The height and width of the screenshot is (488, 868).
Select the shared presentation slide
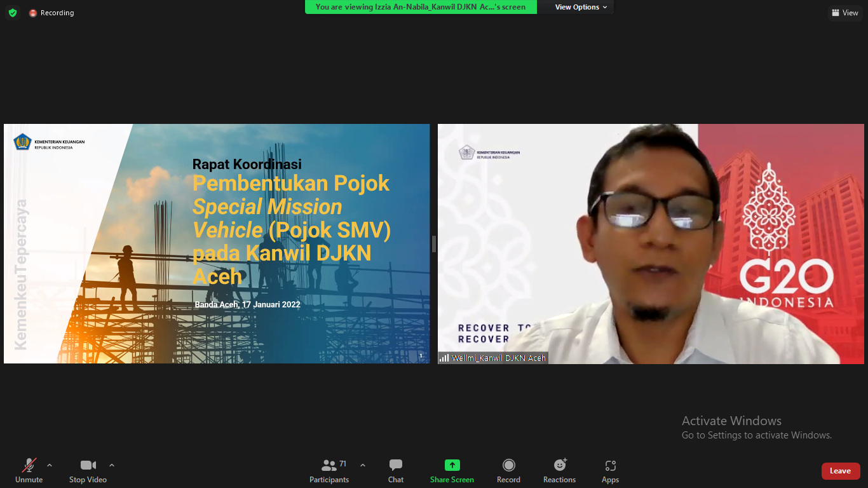coord(217,244)
